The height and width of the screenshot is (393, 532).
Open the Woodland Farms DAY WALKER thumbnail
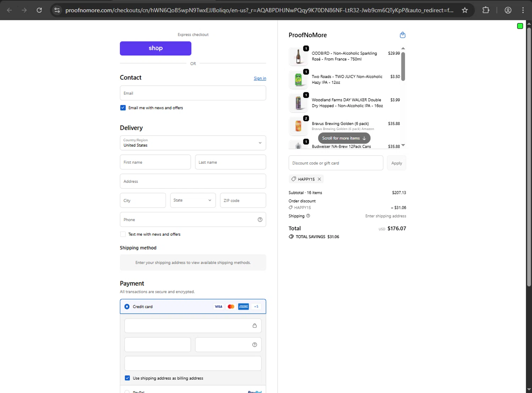298,103
